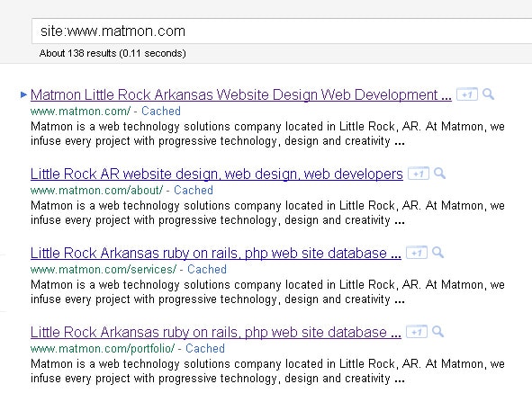The width and height of the screenshot is (532, 393).
Task: Click the preview magnifier beside Matmon Little Rock Arkansas Website Design result
Action: click(488, 94)
